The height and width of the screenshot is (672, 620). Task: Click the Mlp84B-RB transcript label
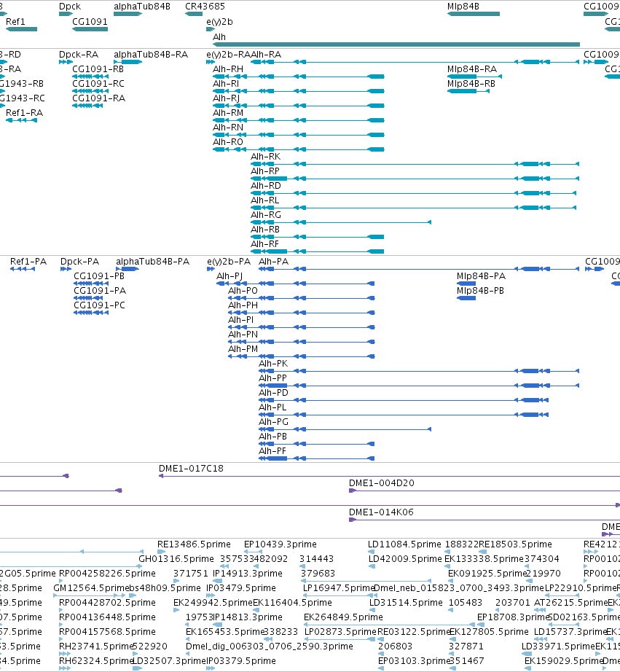[471, 84]
